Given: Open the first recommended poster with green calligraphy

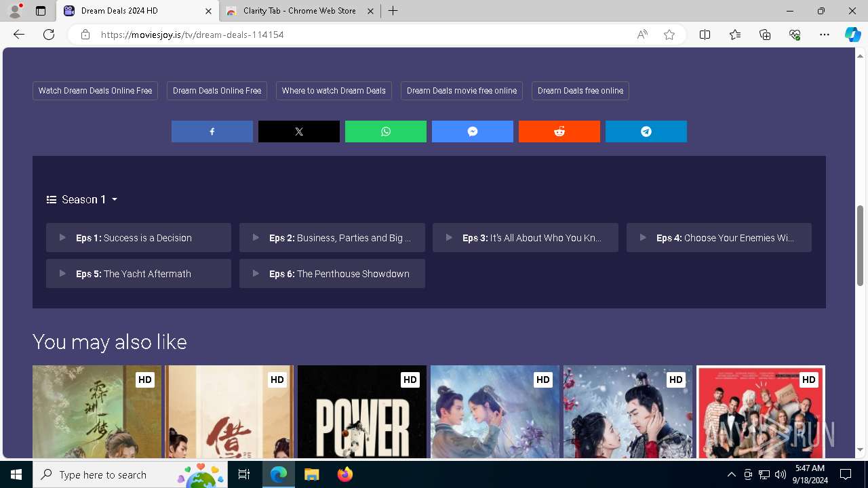Looking at the screenshot, I should 97,412.
